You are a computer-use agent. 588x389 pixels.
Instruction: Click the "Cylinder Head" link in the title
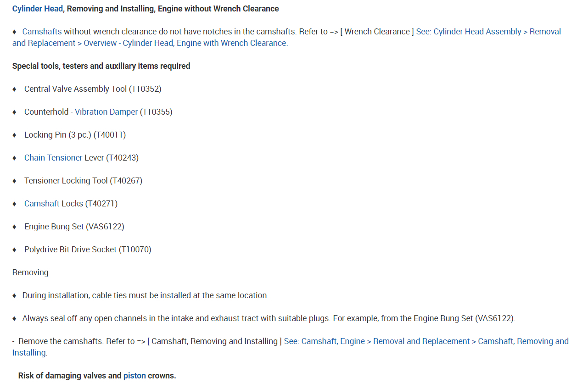37,9
